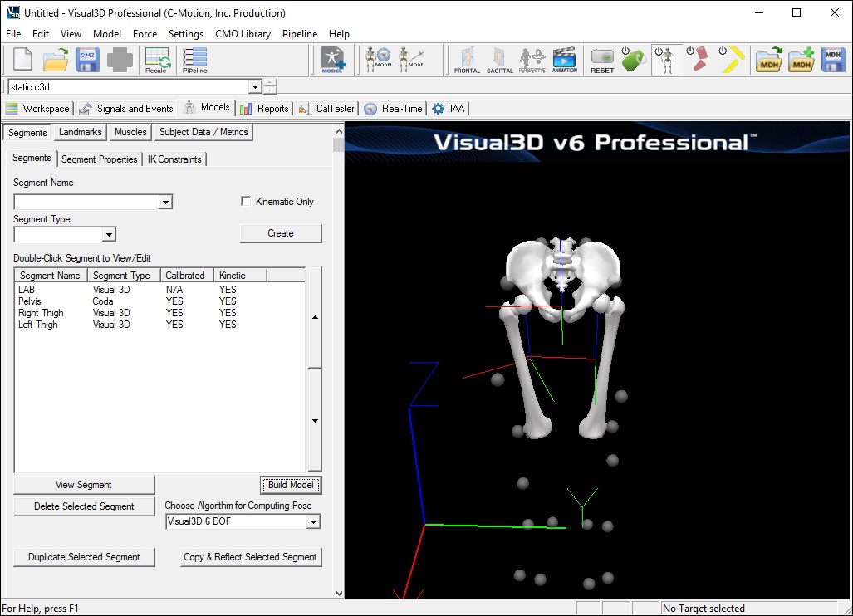This screenshot has height=616, width=853.
Task: Create a new workspace with blank page icon
Action: pyautogui.click(x=23, y=60)
